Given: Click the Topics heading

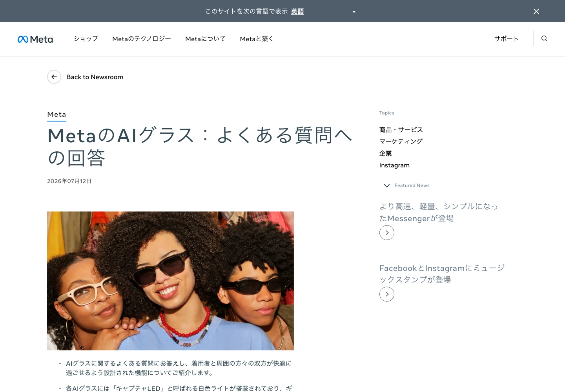Looking at the screenshot, I should click(386, 113).
